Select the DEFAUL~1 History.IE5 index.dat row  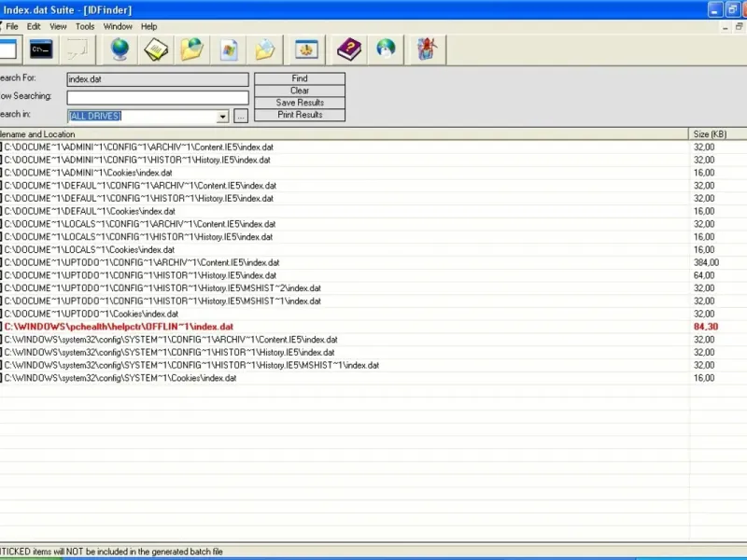pyautogui.click(x=373, y=199)
